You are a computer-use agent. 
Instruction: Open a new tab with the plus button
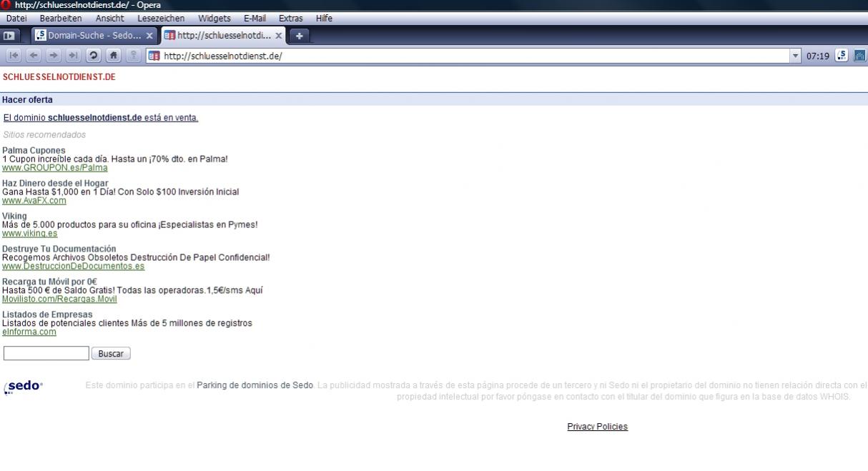click(299, 35)
